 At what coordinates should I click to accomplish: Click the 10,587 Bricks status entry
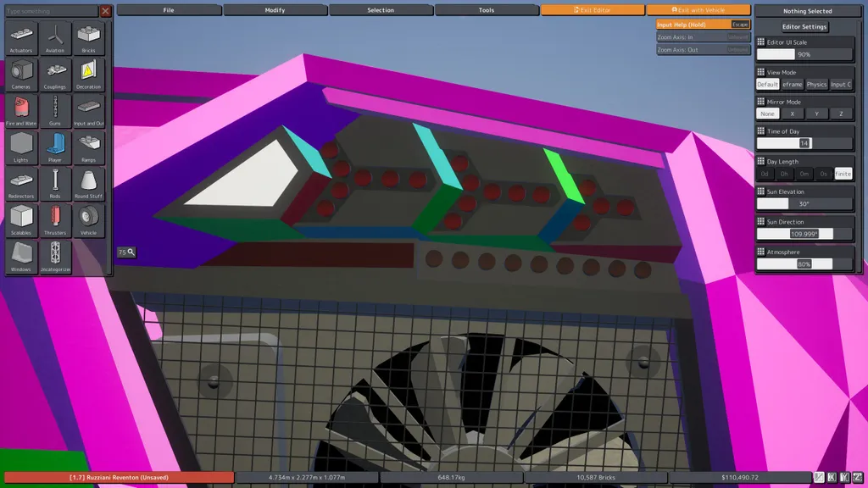pyautogui.click(x=596, y=477)
